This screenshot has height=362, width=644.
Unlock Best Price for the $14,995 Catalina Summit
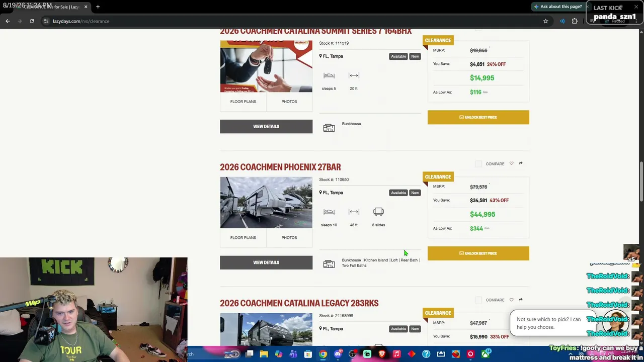coord(478,117)
